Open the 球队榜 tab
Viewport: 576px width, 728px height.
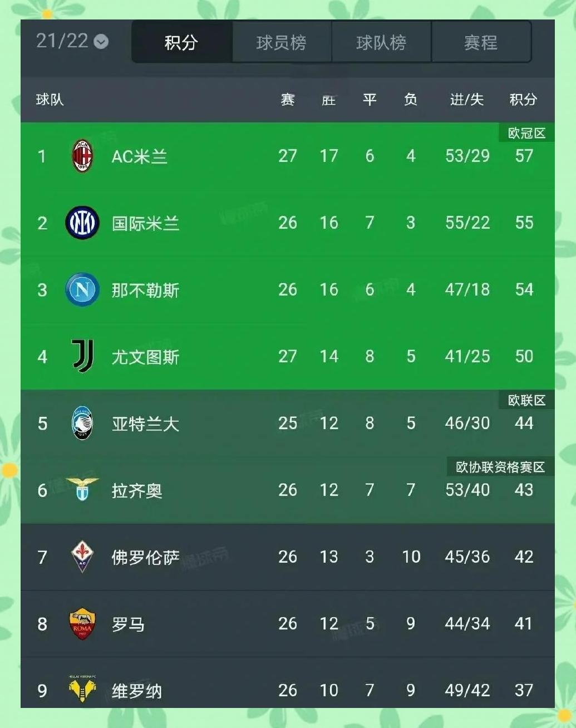pyautogui.click(x=381, y=42)
